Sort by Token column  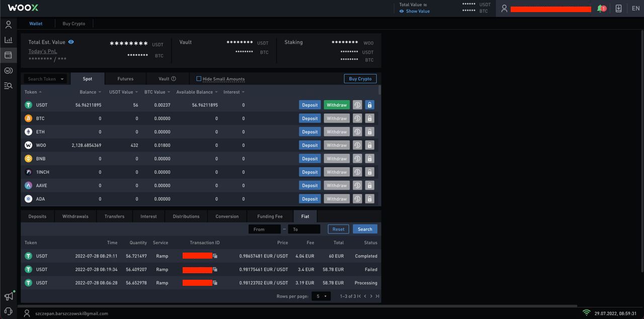click(33, 92)
